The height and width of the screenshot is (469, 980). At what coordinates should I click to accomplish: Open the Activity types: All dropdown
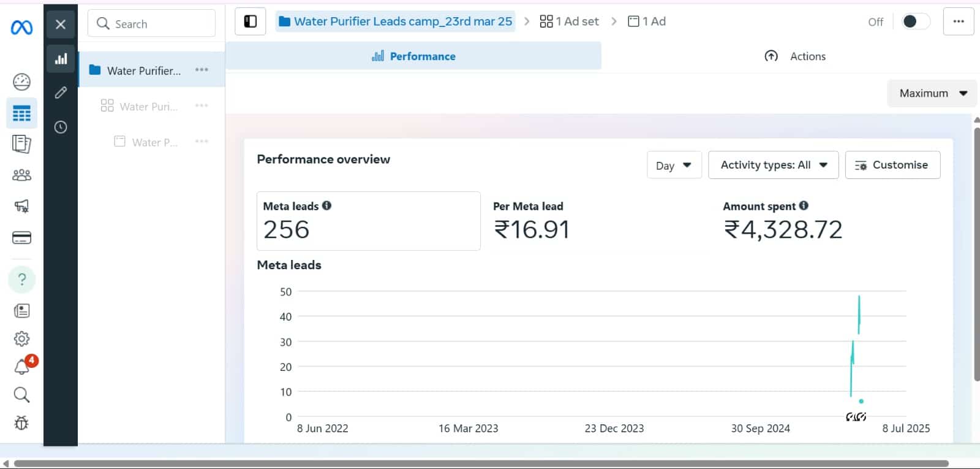(773, 165)
